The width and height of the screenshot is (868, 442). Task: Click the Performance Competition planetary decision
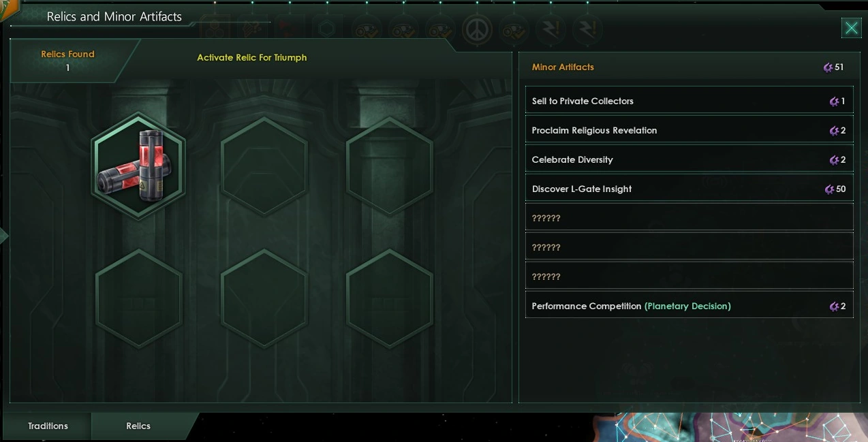(689, 306)
